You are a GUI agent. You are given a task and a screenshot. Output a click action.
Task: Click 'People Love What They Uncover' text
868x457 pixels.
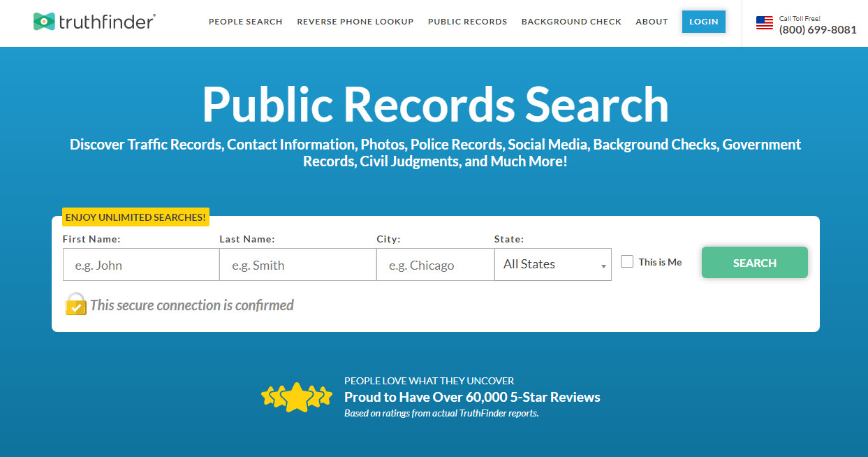[x=429, y=381]
